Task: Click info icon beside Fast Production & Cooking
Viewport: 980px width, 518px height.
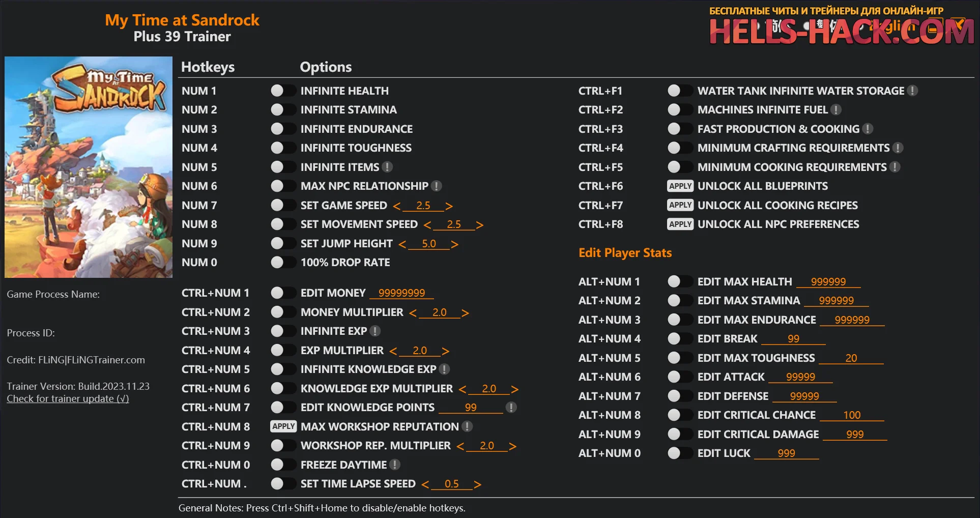Action: coord(868,129)
